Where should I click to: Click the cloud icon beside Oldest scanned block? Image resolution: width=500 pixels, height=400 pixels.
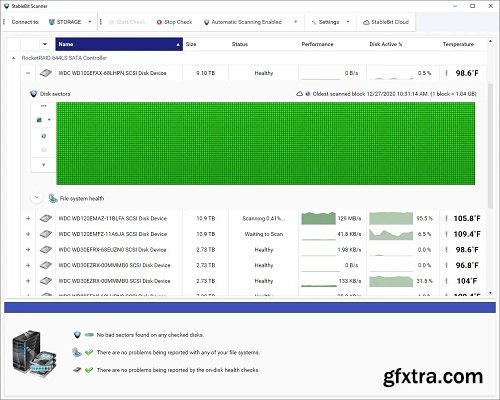pos(299,94)
